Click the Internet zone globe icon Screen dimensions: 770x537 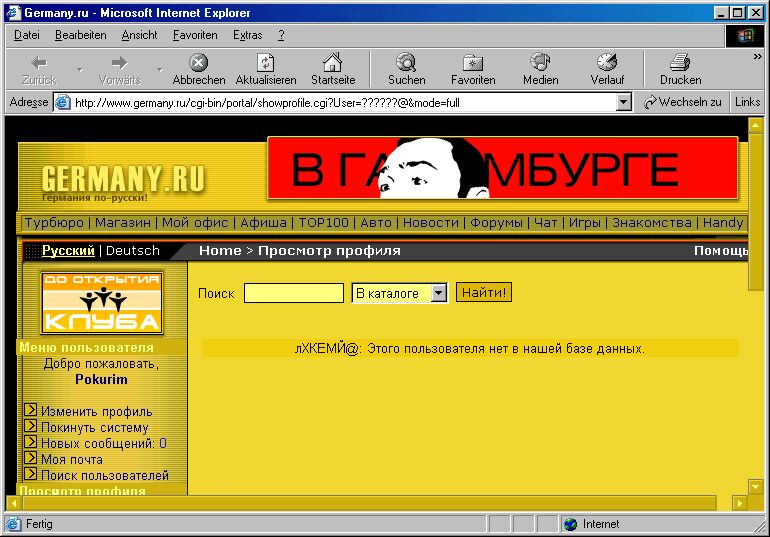point(571,524)
